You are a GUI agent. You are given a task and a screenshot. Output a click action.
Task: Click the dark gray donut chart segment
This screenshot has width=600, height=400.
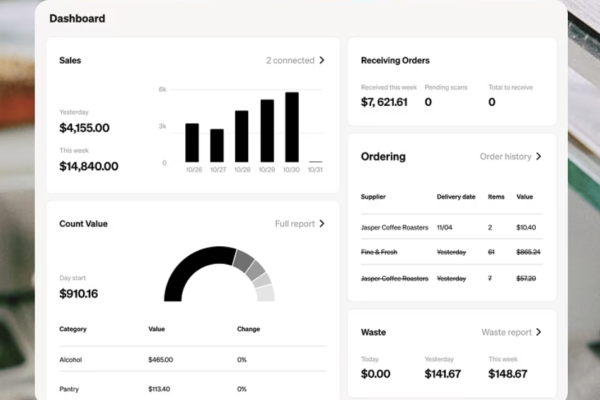tap(243, 259)
